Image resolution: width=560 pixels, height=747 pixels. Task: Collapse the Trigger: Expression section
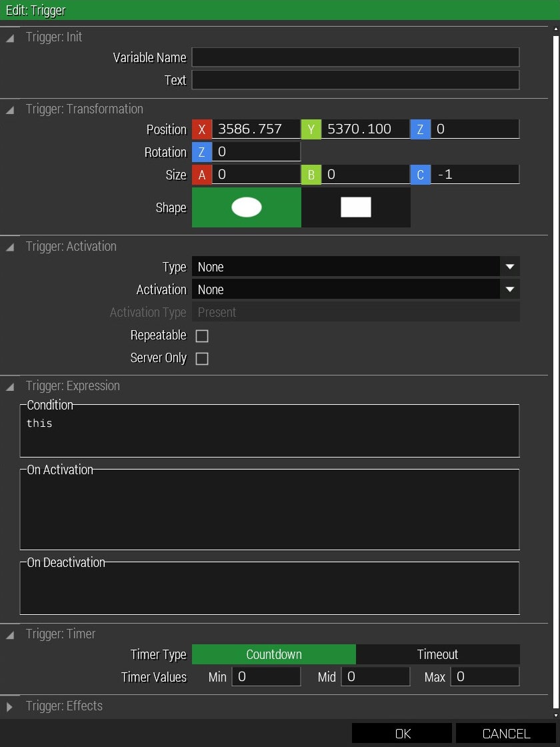point(9,387)
